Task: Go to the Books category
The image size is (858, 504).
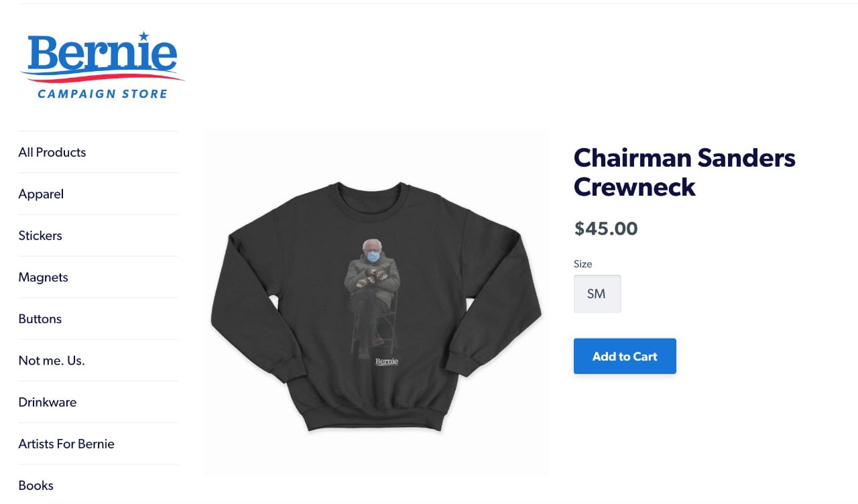Action: (36, 485)
